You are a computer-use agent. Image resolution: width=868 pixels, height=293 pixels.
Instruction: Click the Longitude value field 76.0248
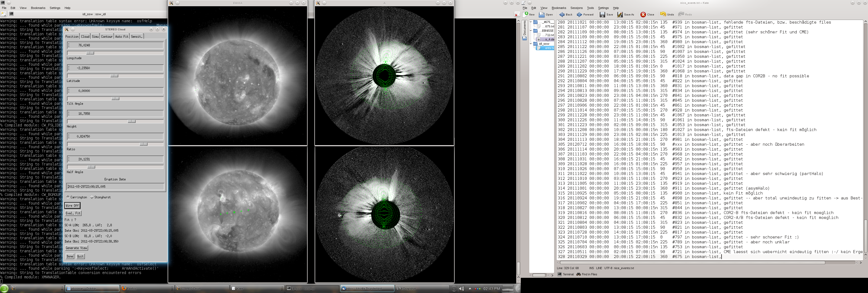click(115, 45)
